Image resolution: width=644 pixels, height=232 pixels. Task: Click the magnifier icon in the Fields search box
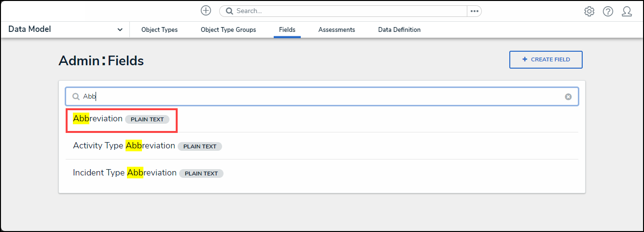(76, 97)
